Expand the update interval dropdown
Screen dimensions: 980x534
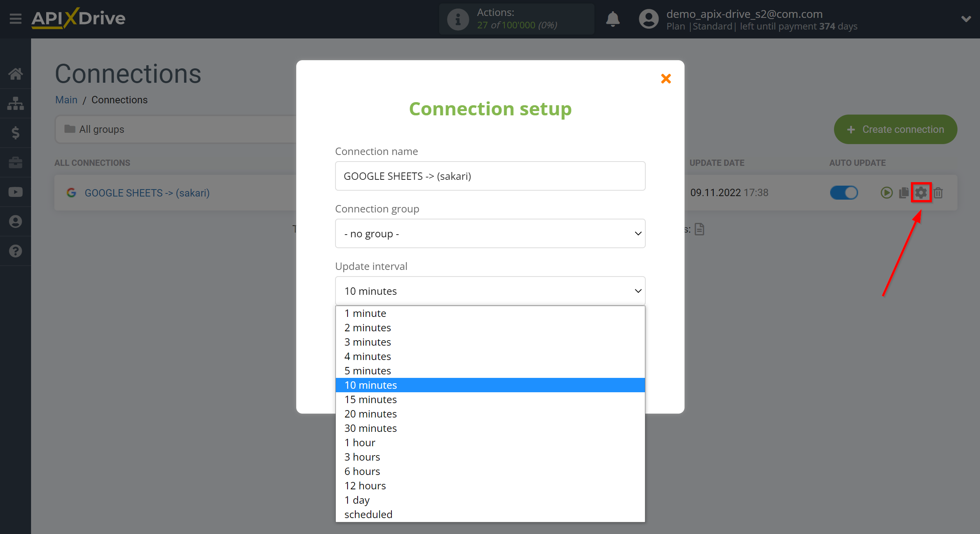490,290
